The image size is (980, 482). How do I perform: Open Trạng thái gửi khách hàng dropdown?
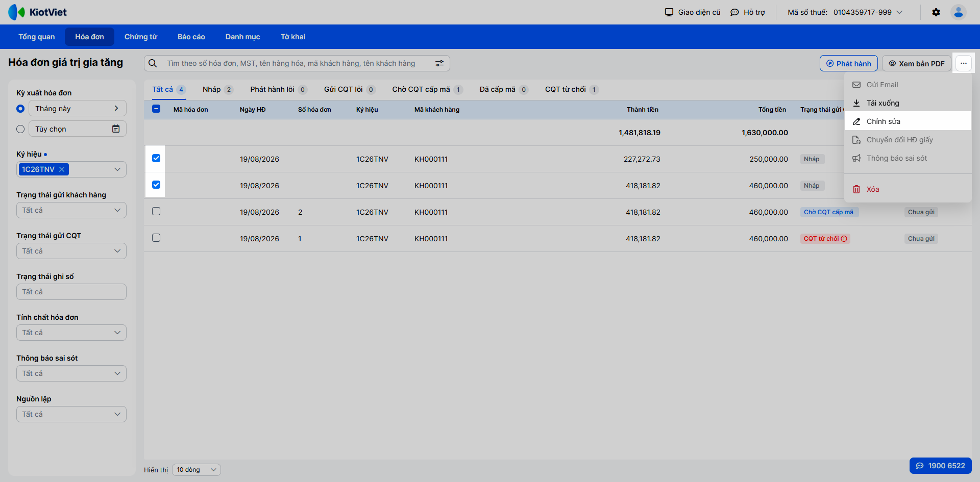point(71,210)
